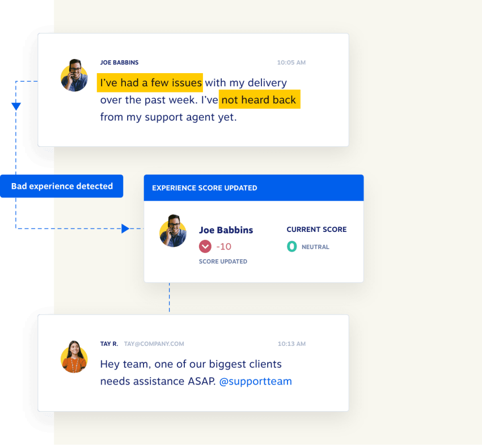
Task: Select the Experience Score Updated header
Action: [205, 188]
